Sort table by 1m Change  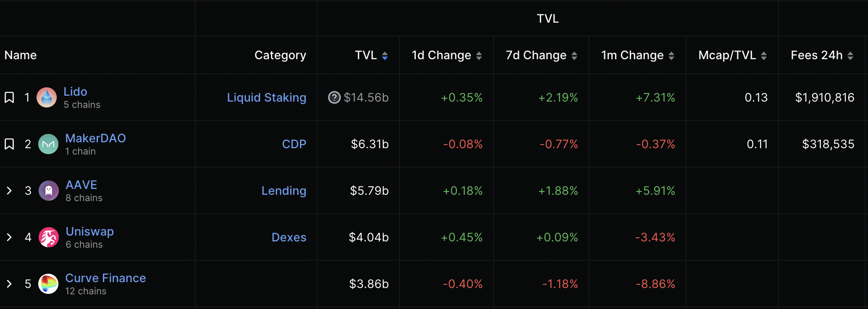click(x=671, y=56)
